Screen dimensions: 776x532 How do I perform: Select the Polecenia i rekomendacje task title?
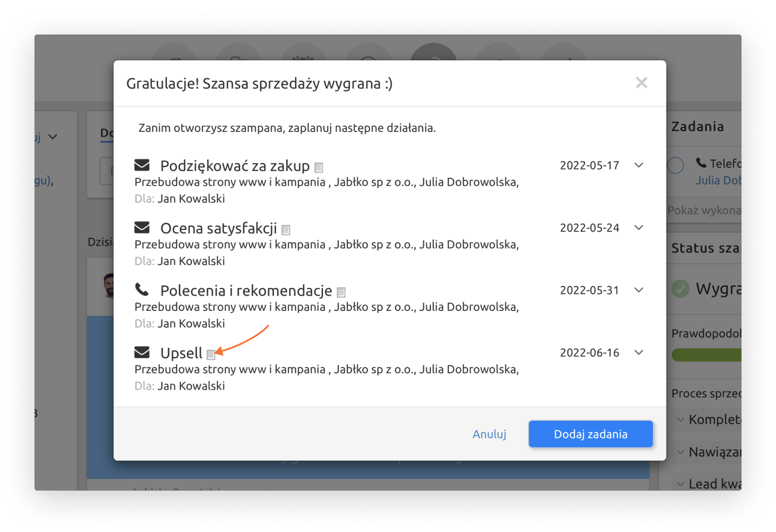pos(246,291)
